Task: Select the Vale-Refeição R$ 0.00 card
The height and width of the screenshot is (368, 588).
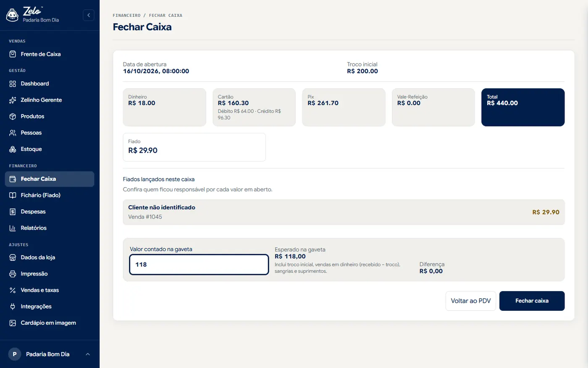Action: tap(433, 107)
